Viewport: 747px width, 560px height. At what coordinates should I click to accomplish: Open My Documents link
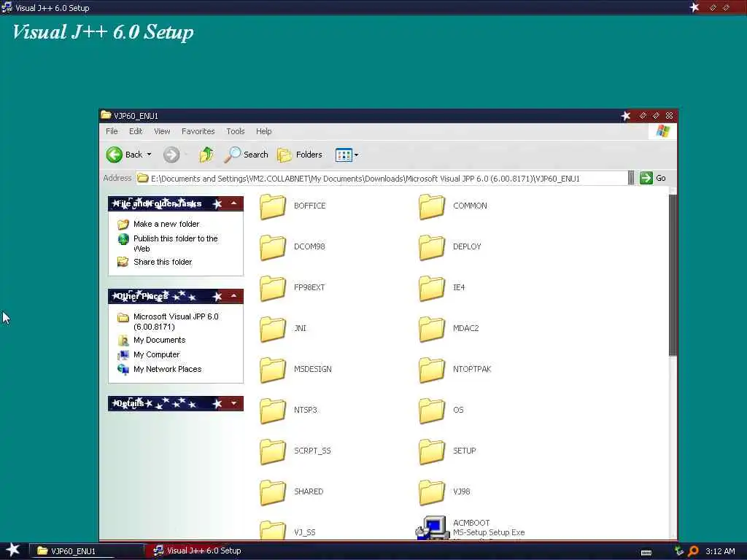point(159,340)
